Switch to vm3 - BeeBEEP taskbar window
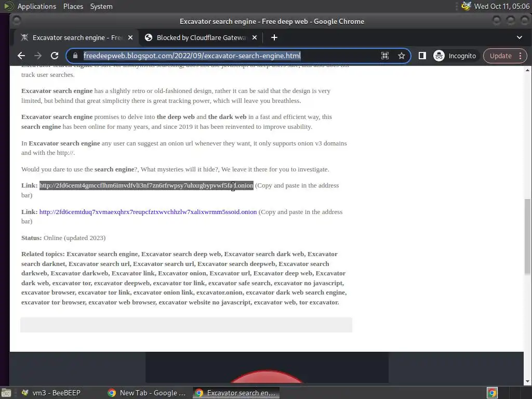The image size is (532, 399). coord(51,393)
